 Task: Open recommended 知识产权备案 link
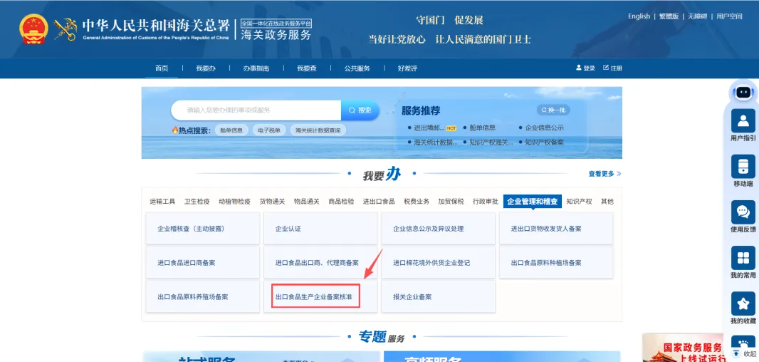[x=545, y=142]
